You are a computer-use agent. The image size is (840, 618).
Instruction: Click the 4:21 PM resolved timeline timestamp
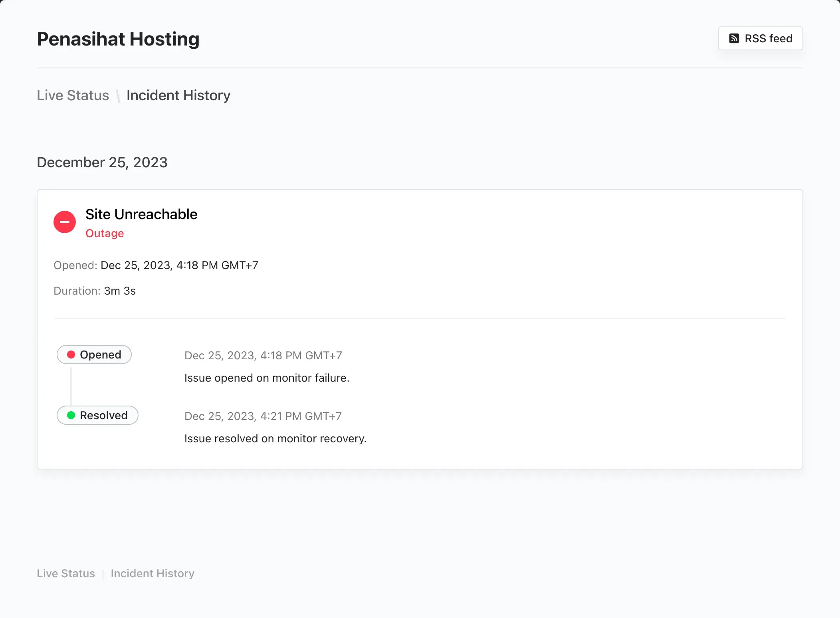click(x=263, y=416)
